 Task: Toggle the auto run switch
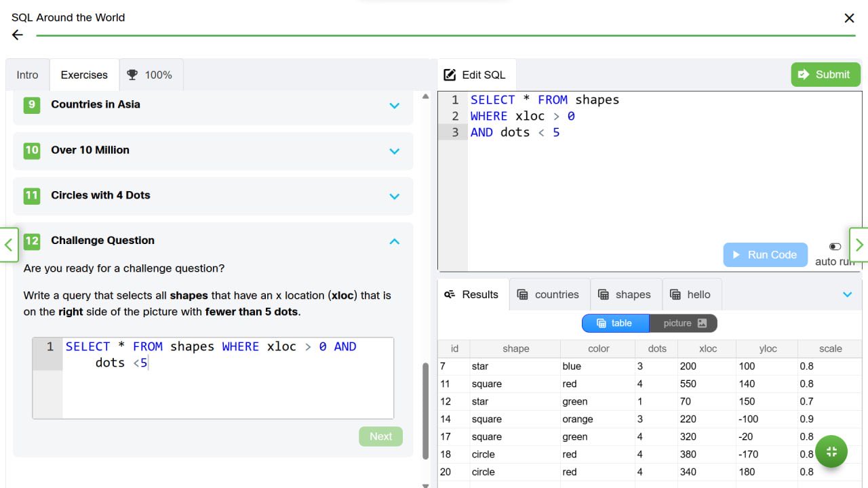coord(835,247)
